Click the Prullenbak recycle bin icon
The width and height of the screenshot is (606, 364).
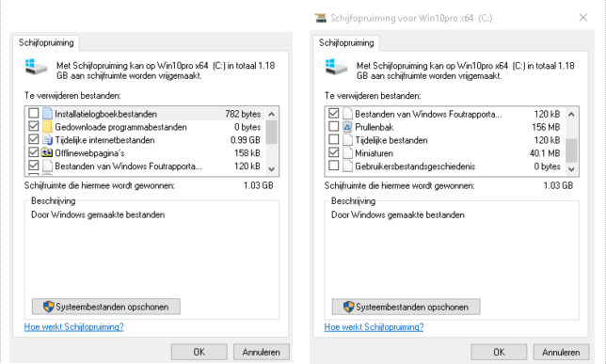click(347, 127)
